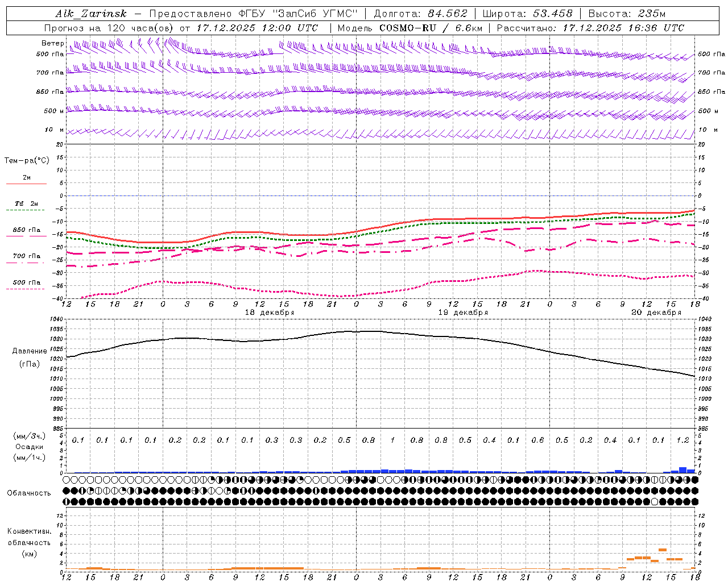Click the precipitation value 1.2
This screenshot has height=582, width=728.
tap(682, 440)
